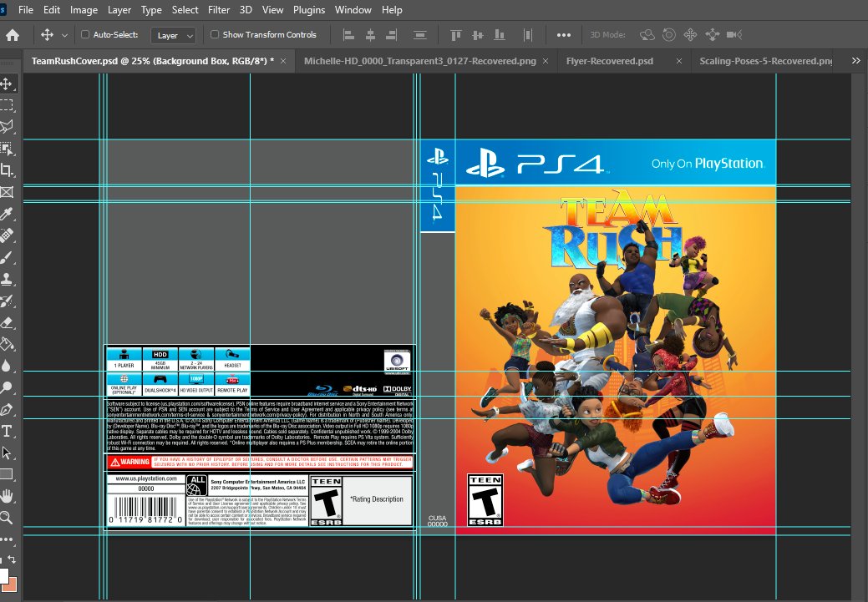Click the 3D slide camera icon
Screen dimensions: 868x602
coord(713,35)
